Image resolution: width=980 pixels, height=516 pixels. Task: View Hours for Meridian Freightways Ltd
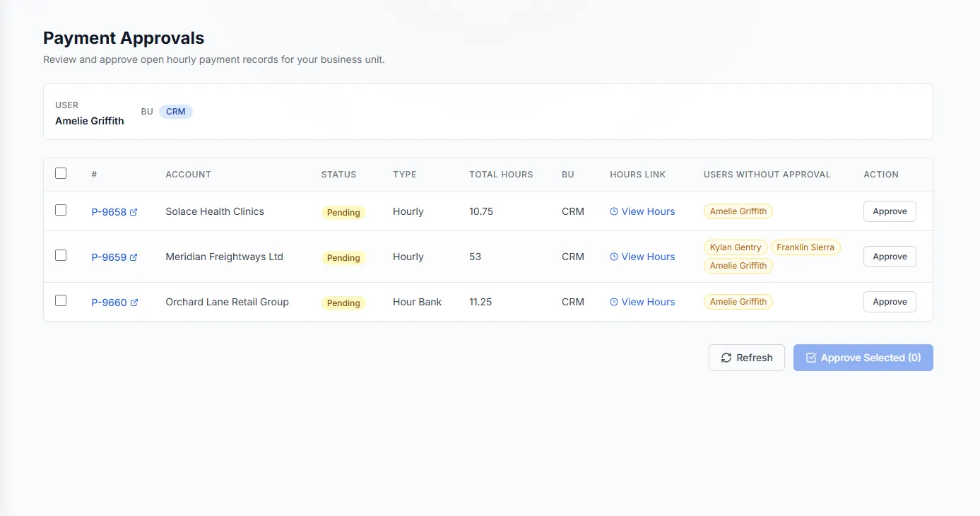(x=642, y=257)
